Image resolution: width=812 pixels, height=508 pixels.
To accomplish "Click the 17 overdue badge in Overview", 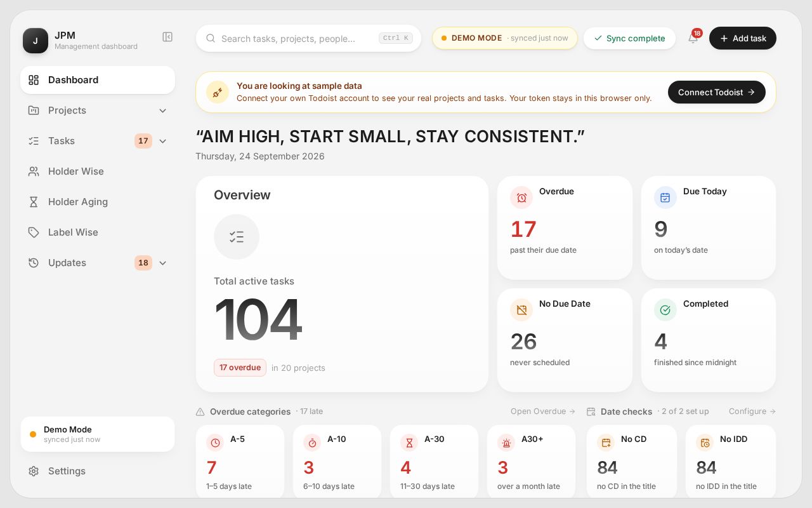I will [x=240, y=368].
